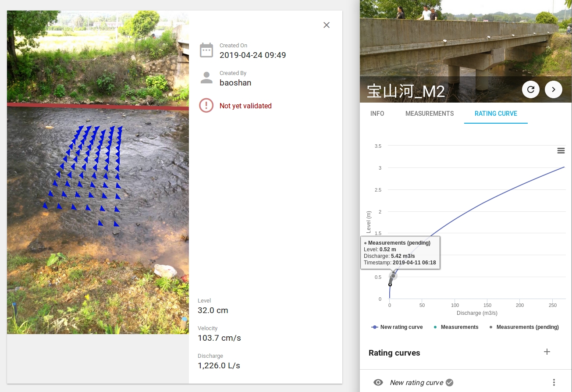Click the pending measurement point on chart

click(393, 276)
